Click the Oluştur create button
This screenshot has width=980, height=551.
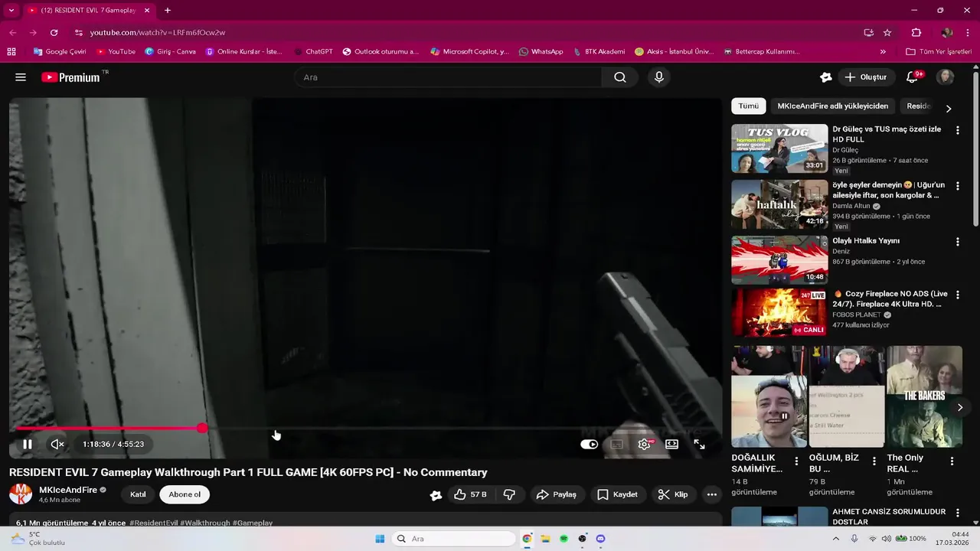coord(865,77)
